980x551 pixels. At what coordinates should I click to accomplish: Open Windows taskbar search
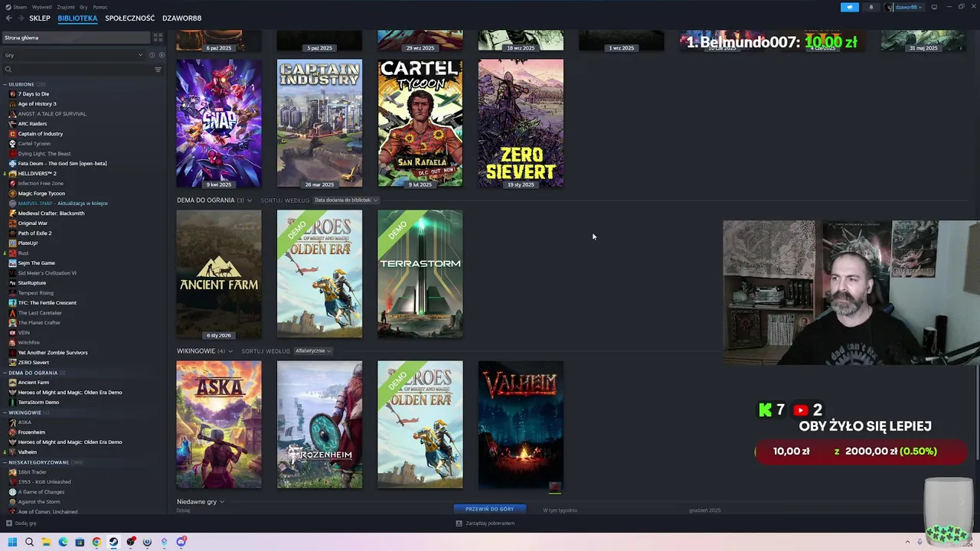coord(29,542)
